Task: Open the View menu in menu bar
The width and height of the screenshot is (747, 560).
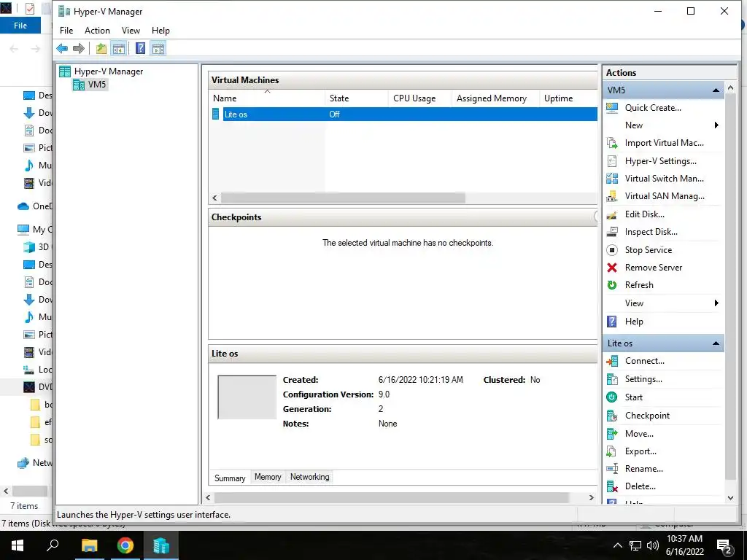Action: click(131, 31)
